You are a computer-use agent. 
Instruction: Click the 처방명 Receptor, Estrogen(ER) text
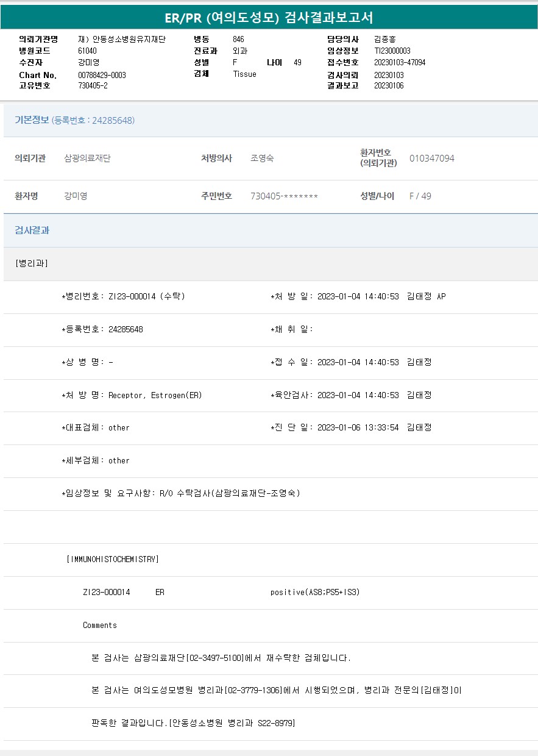155,395
